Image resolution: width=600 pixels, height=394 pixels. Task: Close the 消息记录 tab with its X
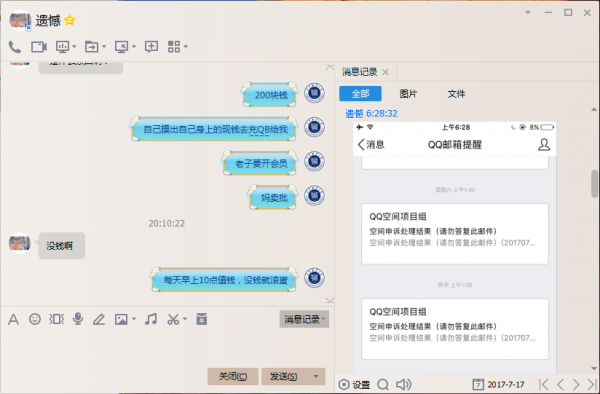tap(386, 72)
